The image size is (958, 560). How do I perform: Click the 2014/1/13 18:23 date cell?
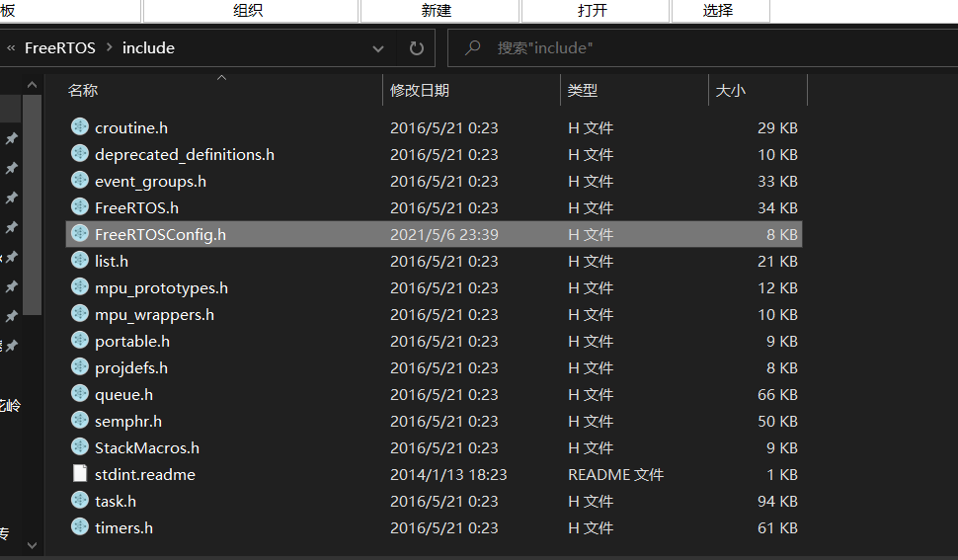click(448, 474)
